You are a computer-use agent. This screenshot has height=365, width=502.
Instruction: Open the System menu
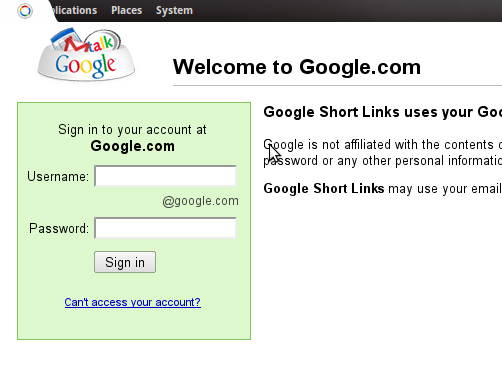point(174,10)
